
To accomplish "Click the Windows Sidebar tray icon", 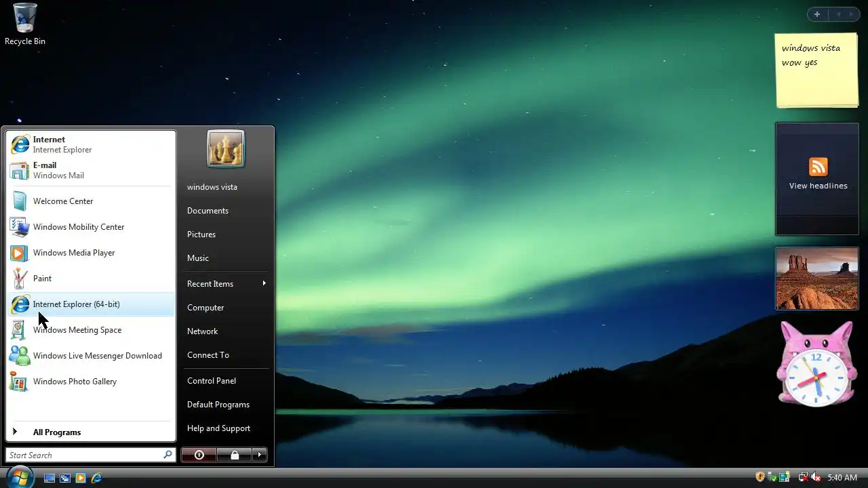I will click(x=785, y=477).
